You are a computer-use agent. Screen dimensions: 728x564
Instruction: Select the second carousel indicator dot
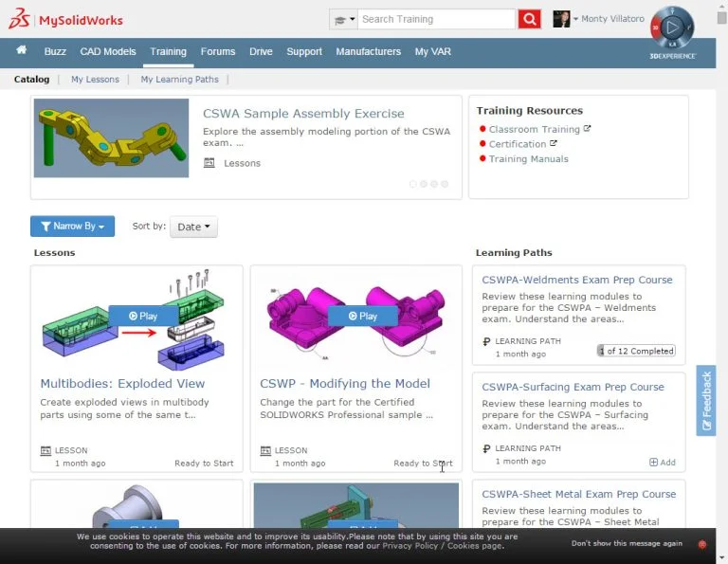424,184
